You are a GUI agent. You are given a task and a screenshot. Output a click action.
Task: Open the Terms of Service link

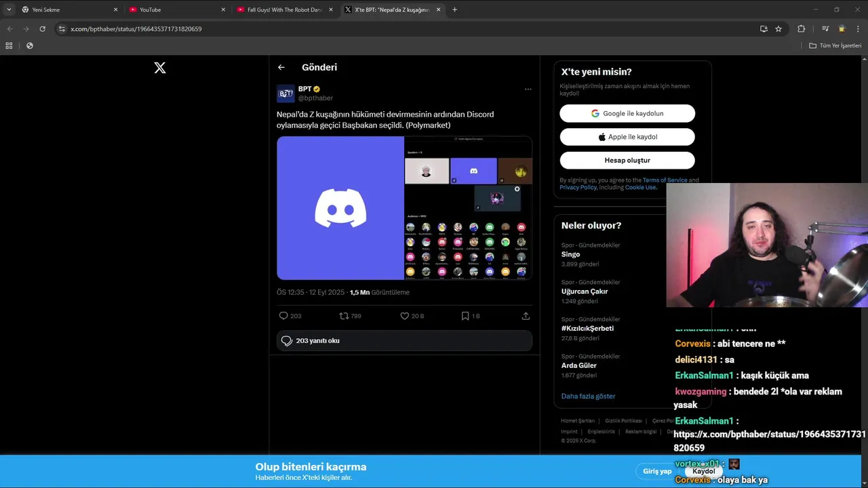[665, 180]
